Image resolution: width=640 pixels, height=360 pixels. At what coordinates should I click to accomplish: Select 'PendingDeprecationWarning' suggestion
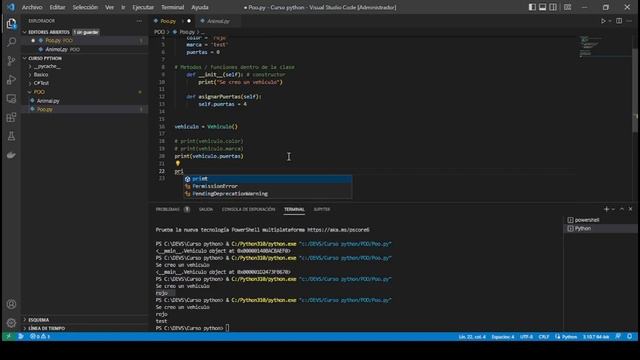267,193
